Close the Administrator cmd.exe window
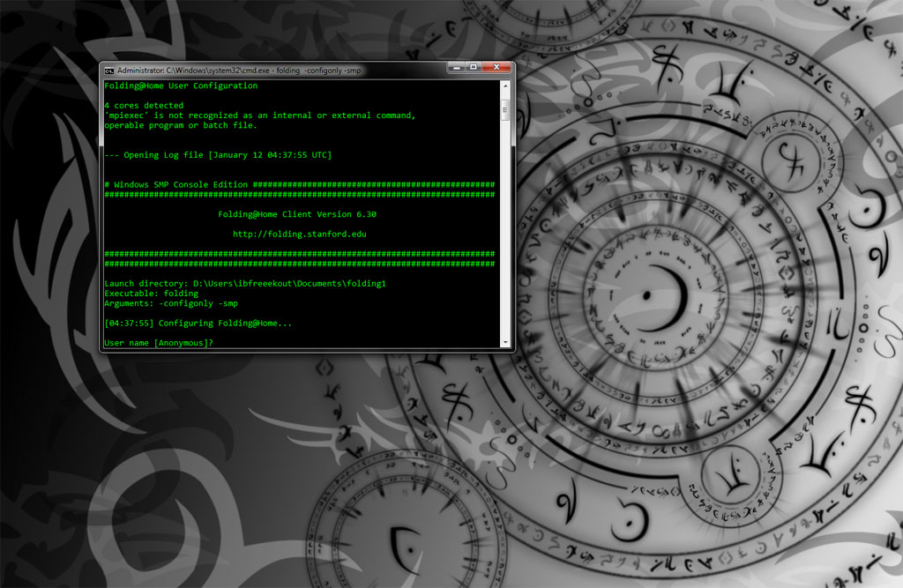The height and width of the screenshot is (588, 903). click(496, 67)
